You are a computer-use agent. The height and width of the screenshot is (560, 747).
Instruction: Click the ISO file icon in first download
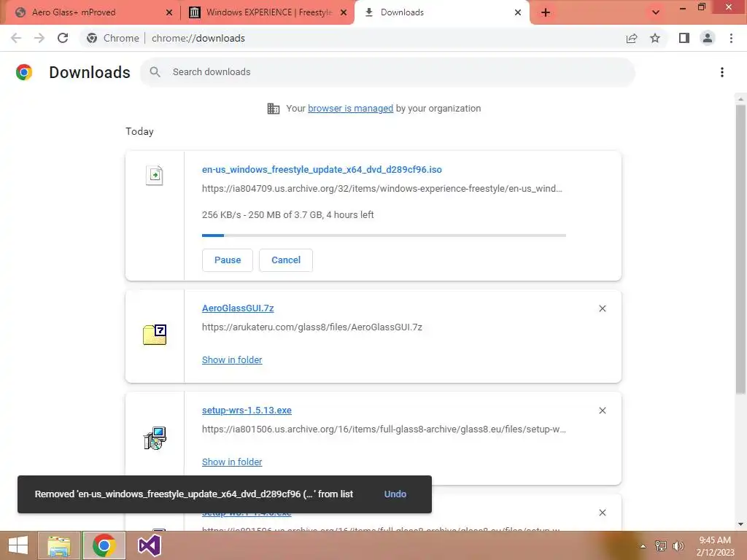point(155,175)
